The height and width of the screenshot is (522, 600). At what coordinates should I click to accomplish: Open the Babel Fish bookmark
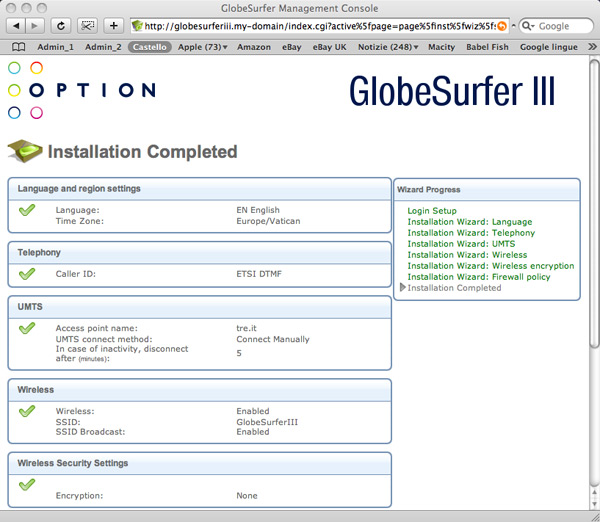pyautogui.click(x=487, y=47)
